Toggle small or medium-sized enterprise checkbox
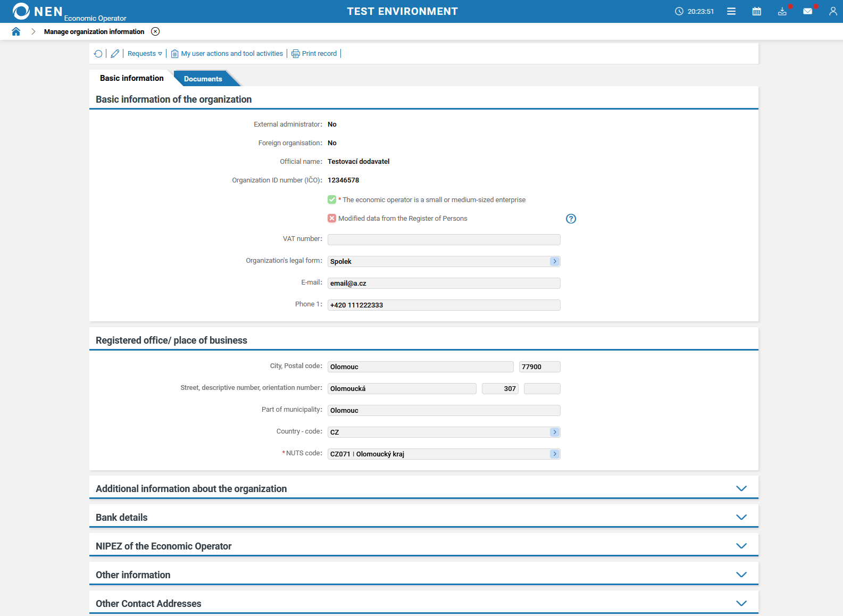 coord(332,199)
